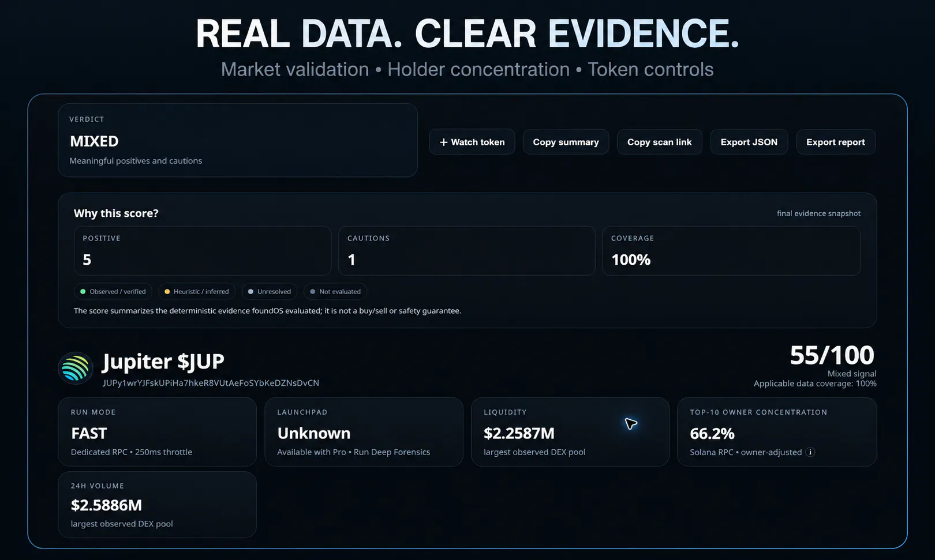Click the "TOP-10 OWNER CONCENTRATION" label
The height and width of the screenshot is (560, 935).
758,412
